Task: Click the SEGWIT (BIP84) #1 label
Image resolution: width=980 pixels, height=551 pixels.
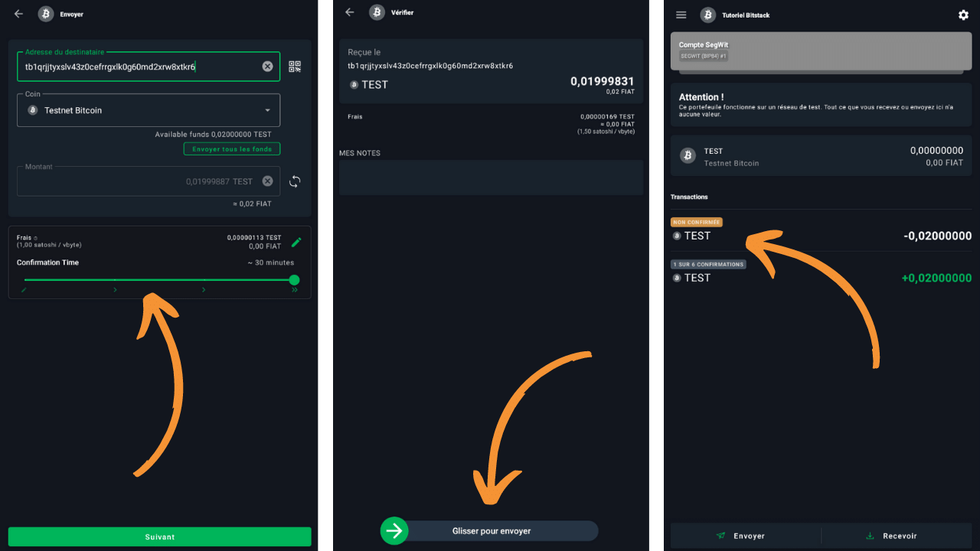Action: pos(703,57)
